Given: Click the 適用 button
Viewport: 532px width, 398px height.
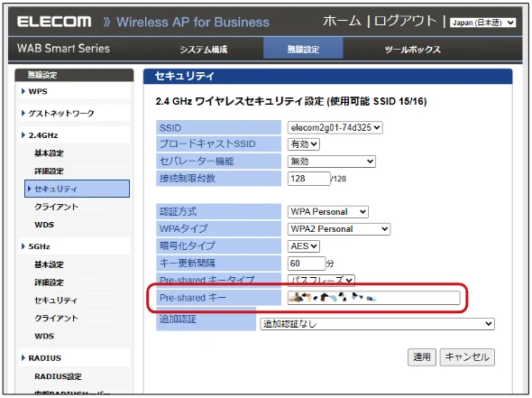Looking at the screenshot, I should click(422, 356).
